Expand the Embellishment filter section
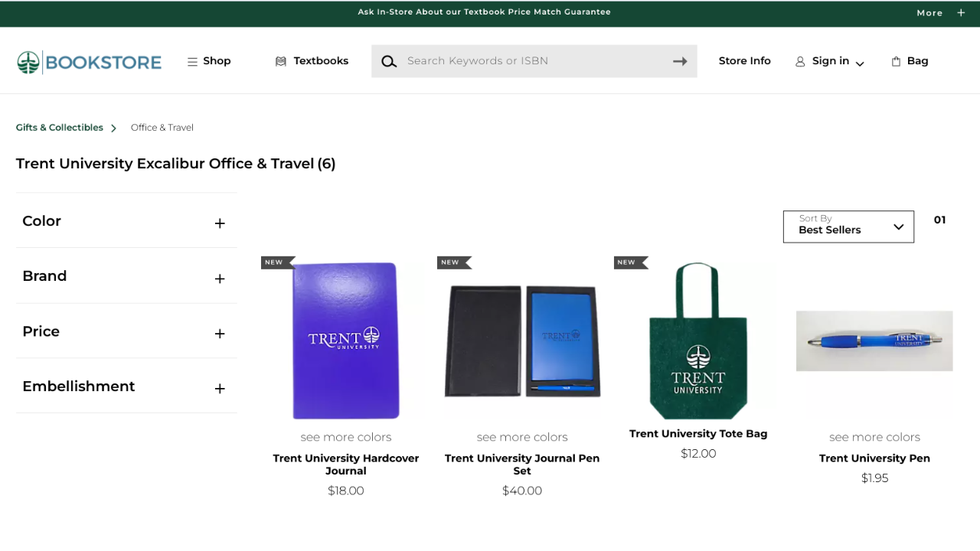The width and height of the screenshot is (980, 551). tap(220, 388)
